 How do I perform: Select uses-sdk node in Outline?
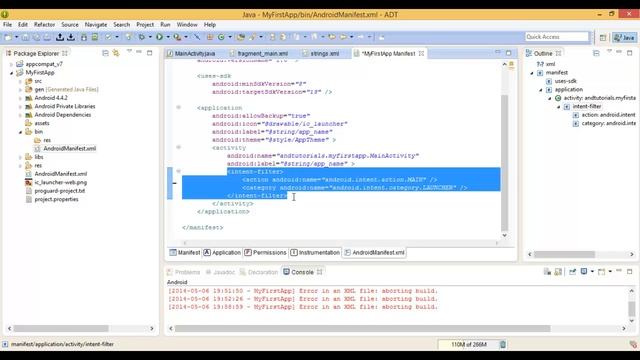coord(565,81)
